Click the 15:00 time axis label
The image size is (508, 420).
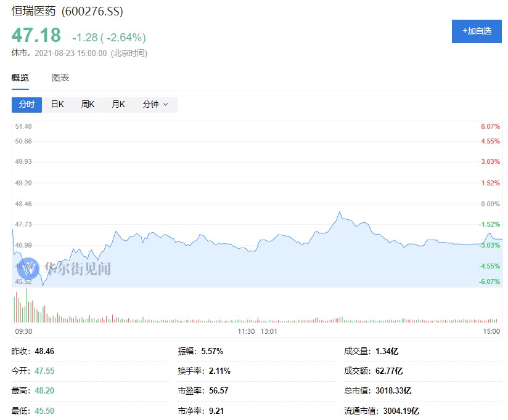491,331
